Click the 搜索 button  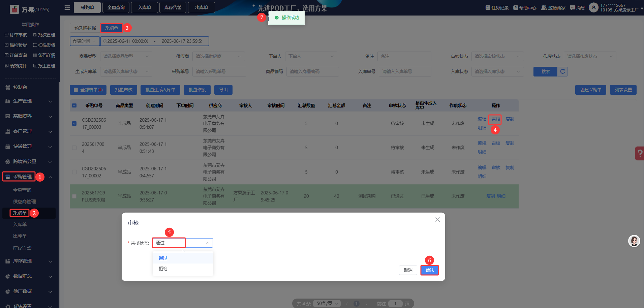546,71
